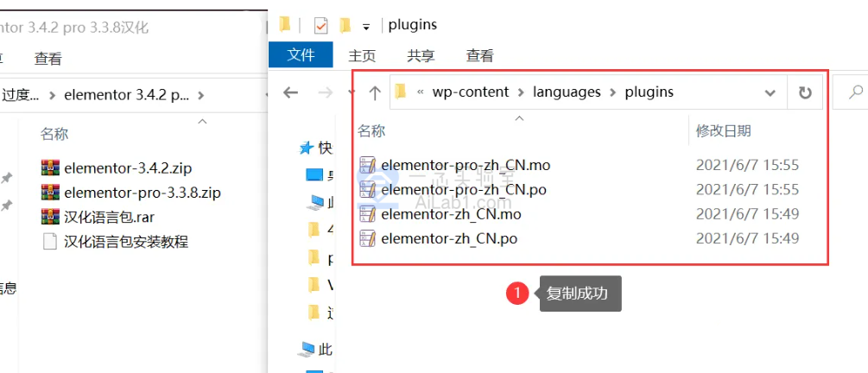
Task: Sort files by 名称 column in plugins window
Action: [371, 131]
